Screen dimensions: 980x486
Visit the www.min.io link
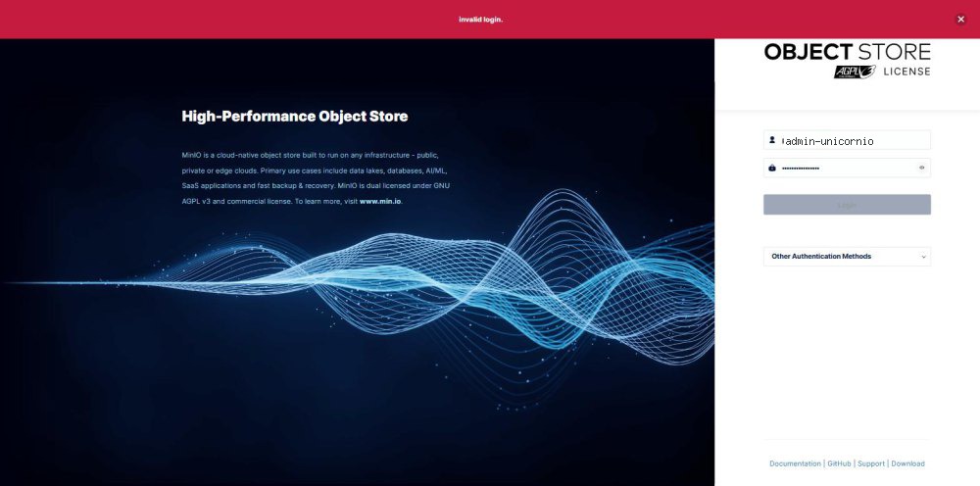(380, 202)
